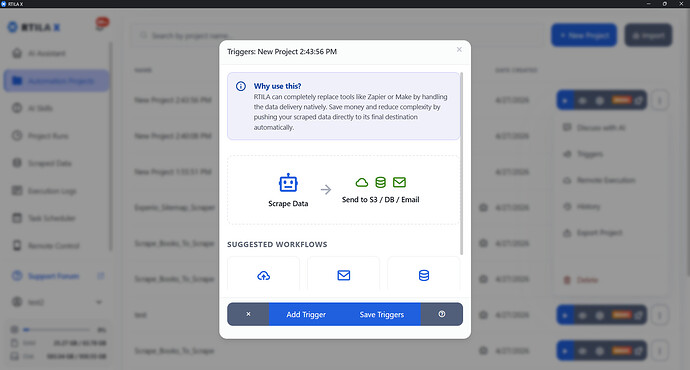Click the RTILA X logo
The height and width of the screenshot is (370, 690).
tap(34, 27)
